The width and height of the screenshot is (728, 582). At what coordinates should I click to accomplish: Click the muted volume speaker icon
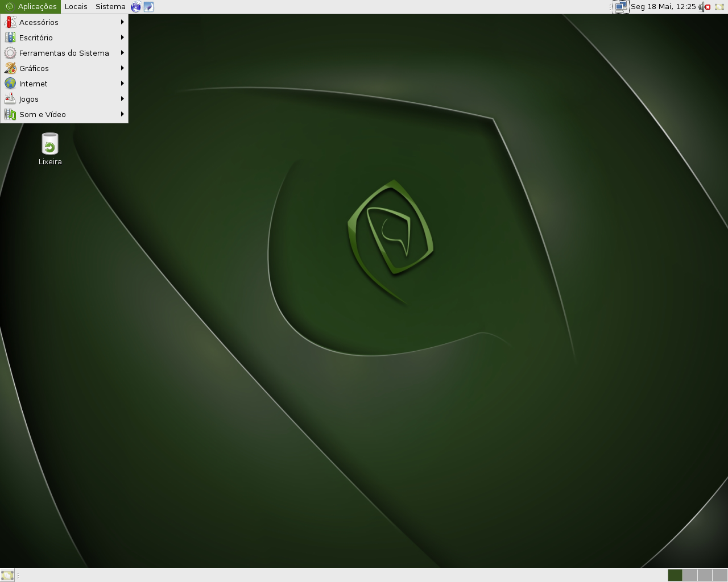(705, 7)
